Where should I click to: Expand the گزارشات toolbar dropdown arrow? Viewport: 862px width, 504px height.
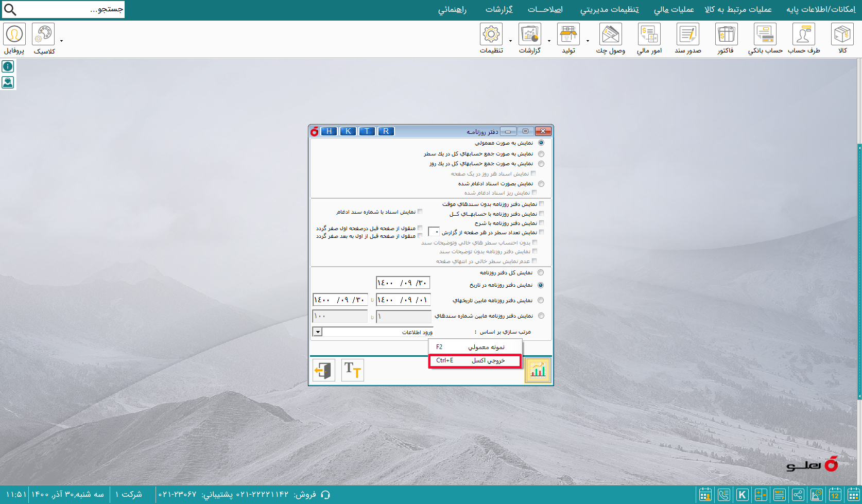549,40
